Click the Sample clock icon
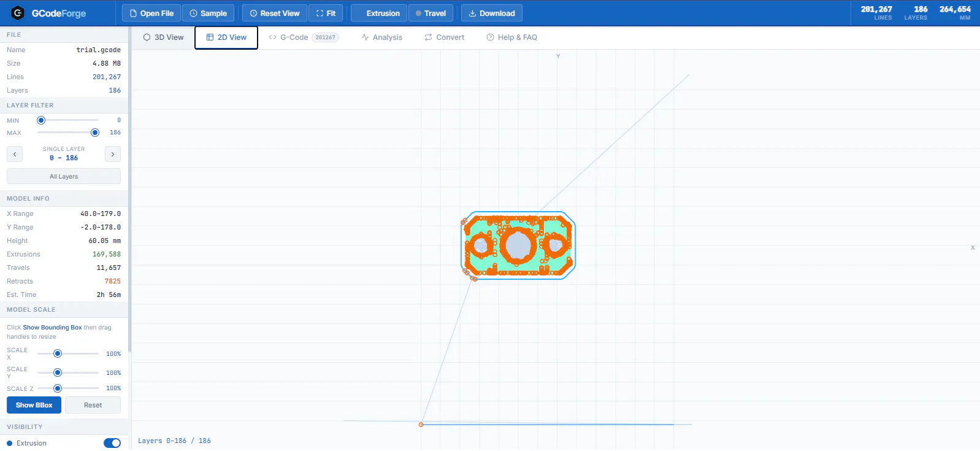The width and height of the screenshot is (980, 451). (x=193, y=13)
